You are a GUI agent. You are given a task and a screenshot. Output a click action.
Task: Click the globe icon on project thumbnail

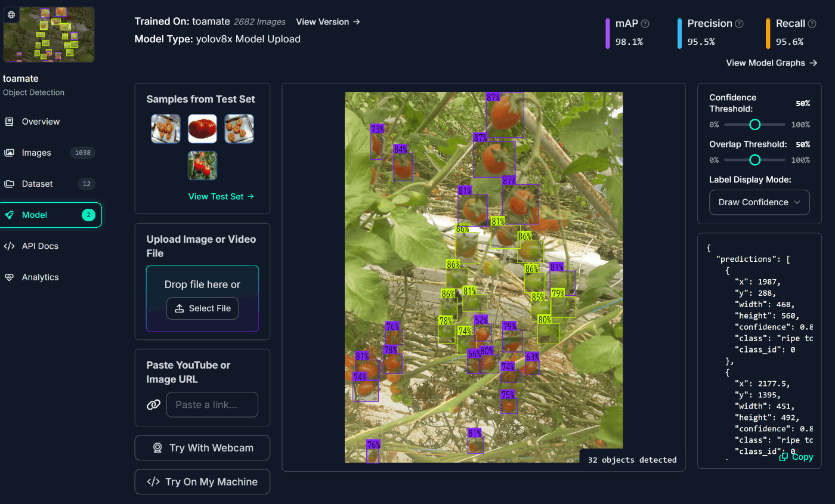tap(11, 14)
